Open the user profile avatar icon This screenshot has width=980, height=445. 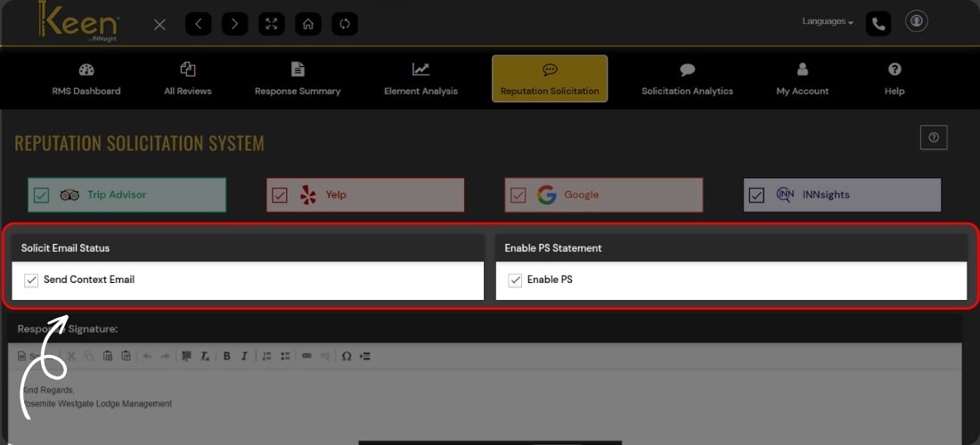pyautogui.click(x=916, y=21)
